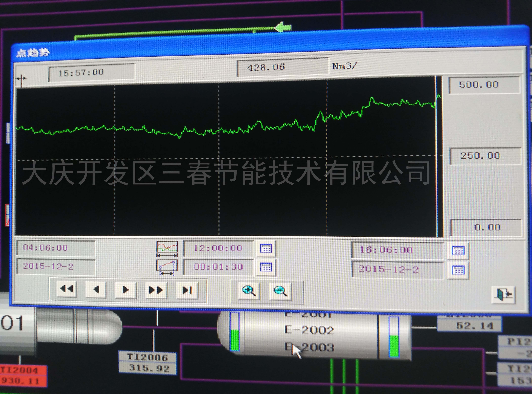Step trend backward one step
Image resolution: width=532 pixels, height=394 pixels.
tap(96, 290)
